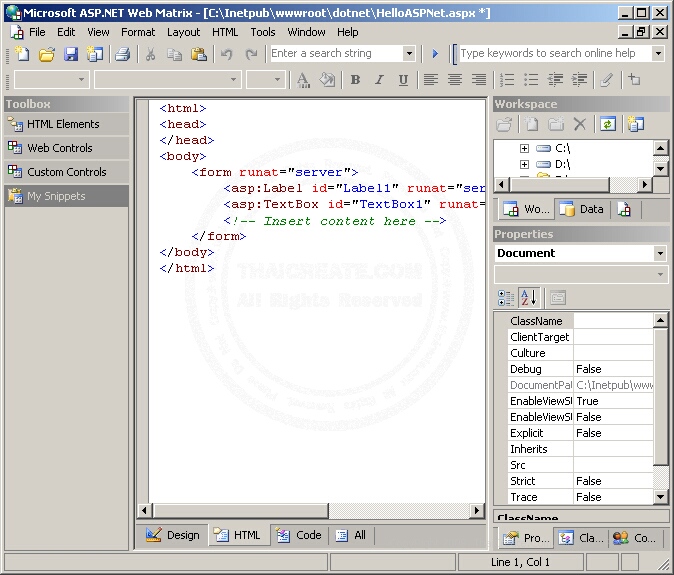Click the Open File folder icon
The image size is (674, 575).
(x=46, y=54)
